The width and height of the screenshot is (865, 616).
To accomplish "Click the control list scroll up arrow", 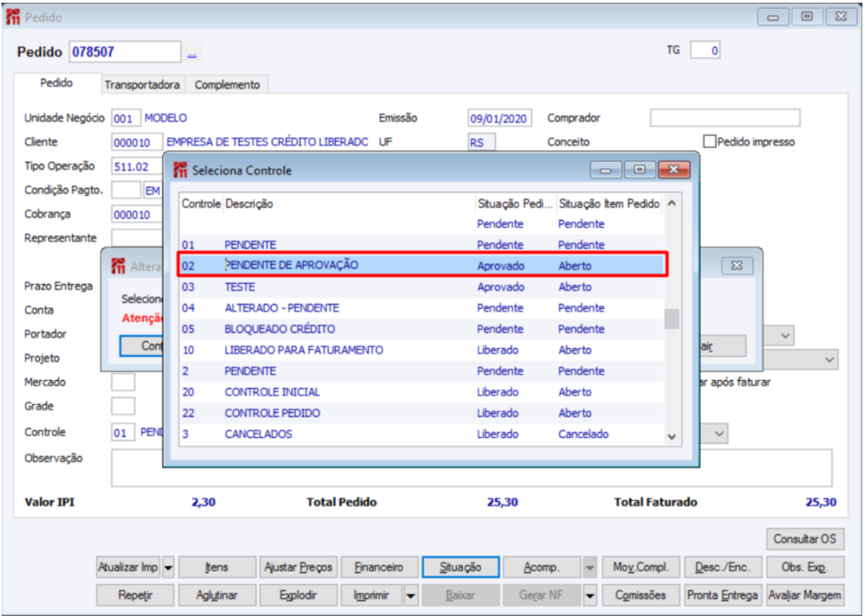I will click(x=672, y=203).
